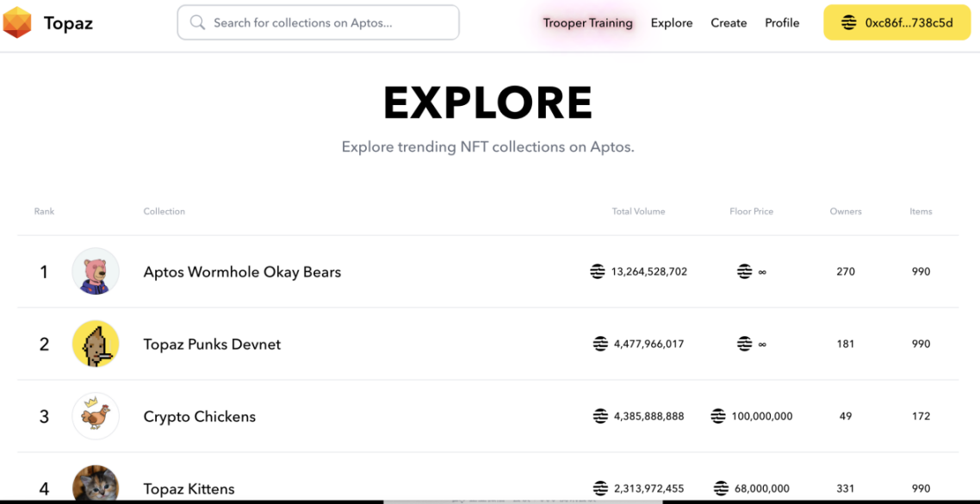Click the Topaz gem logo icon

tap(17, 22)
